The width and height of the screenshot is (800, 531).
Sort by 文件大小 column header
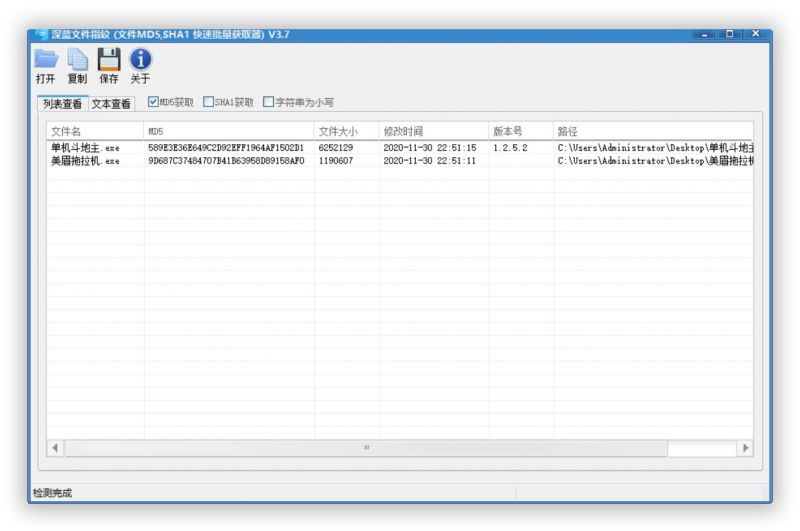pyautogui.click(x=346, y=131)
